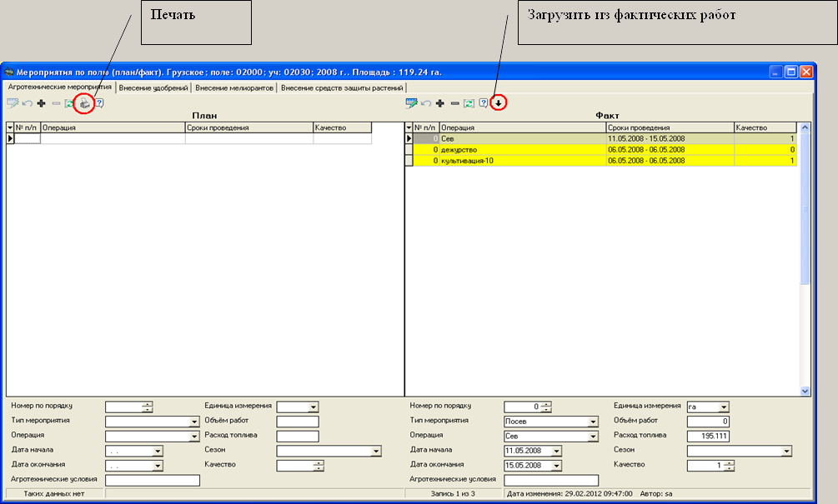The height and width of the screenshot is (504, 838).
Task: Refresh the Plan table with the green icon
Action: (70, 103)
